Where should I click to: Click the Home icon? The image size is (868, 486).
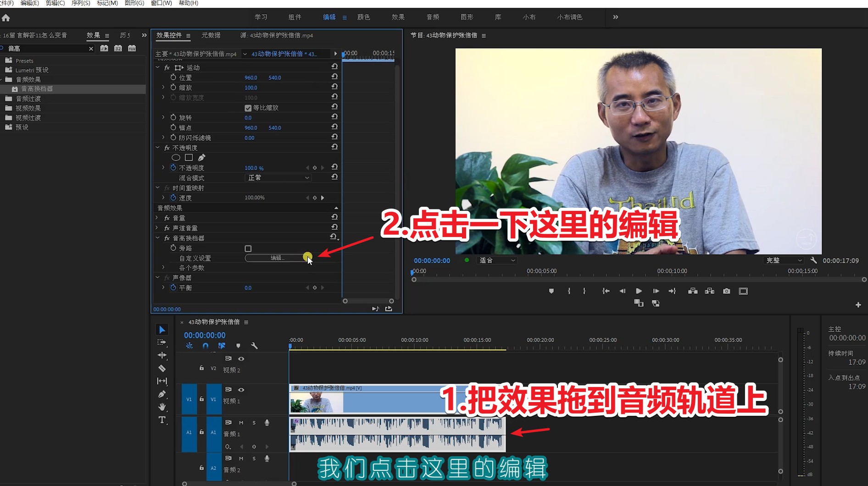(x=6, y=18)
